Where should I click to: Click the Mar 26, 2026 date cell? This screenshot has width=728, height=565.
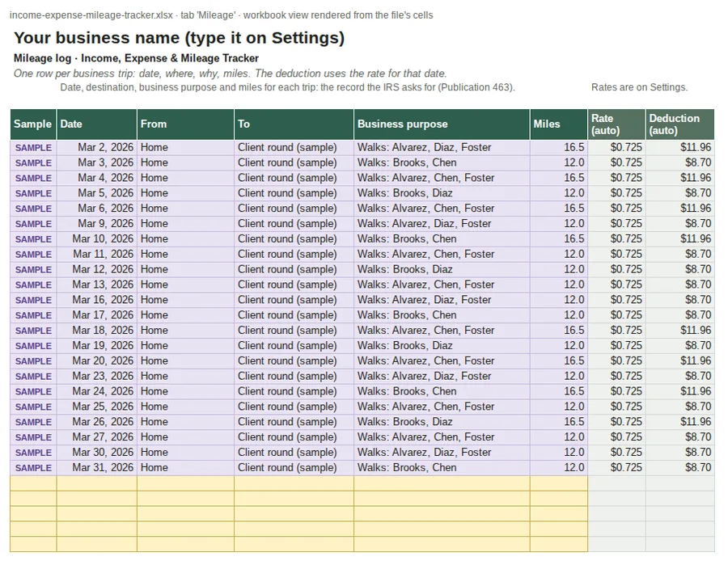(x=96, y=422)
